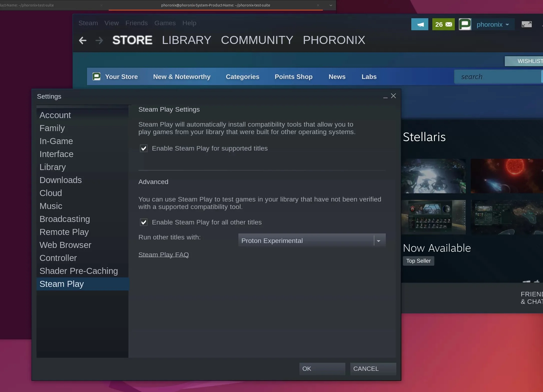Open the Points Shop tab
543x392 pixels.
pyautogui.click(x=294, y=76)
